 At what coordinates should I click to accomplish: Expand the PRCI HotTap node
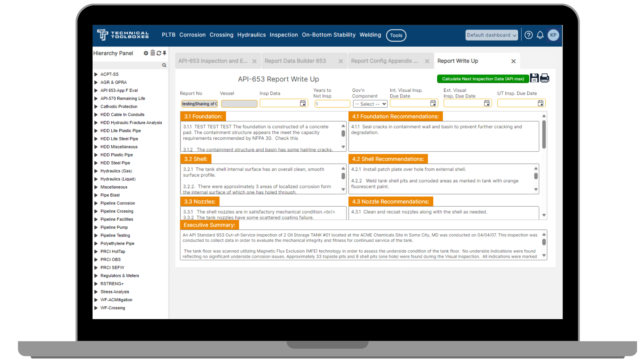(x=96, y=251)
